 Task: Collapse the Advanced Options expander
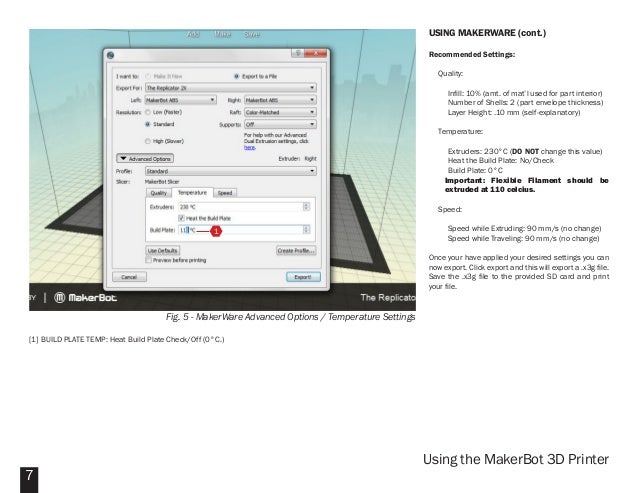145,159
